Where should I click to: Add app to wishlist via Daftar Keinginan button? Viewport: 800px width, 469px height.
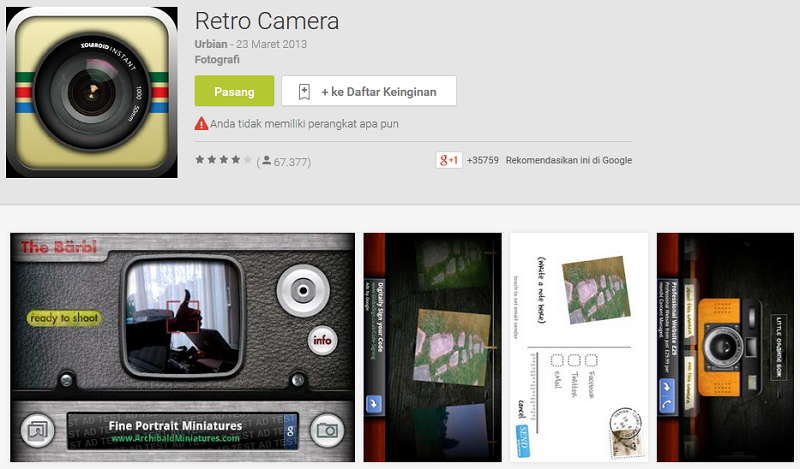point(368,91)
